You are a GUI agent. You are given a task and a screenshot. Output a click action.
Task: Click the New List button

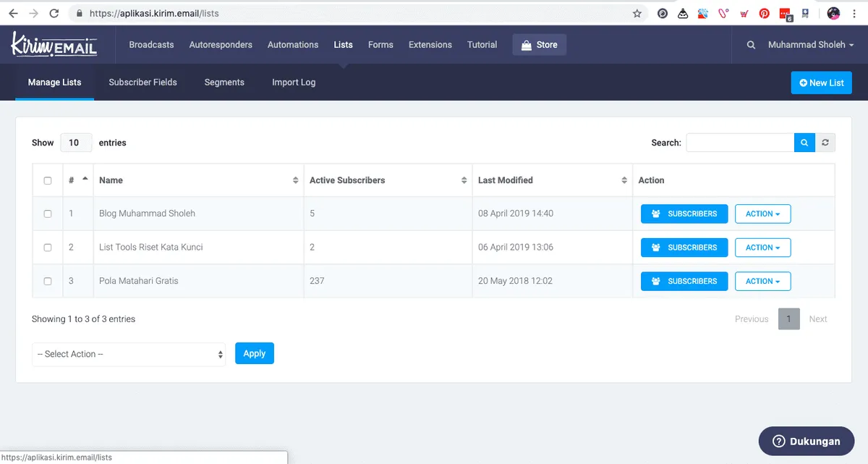point(821,83)
